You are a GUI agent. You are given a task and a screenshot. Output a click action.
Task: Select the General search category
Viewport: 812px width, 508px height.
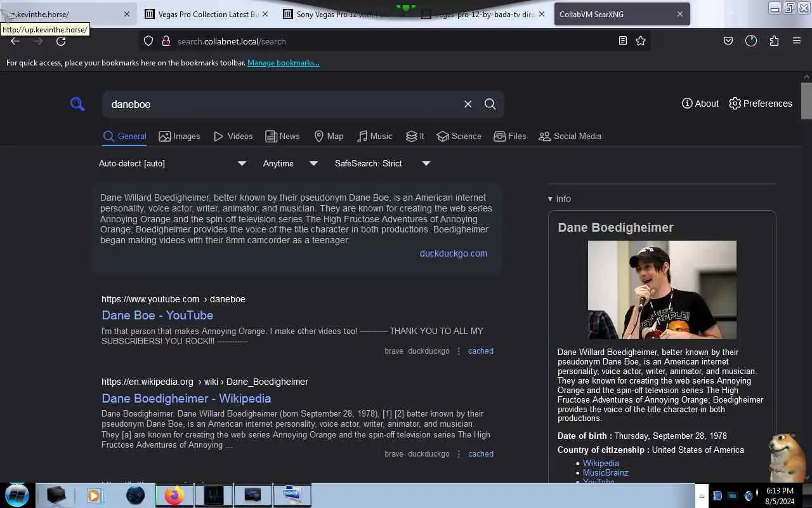[x=125, y=136]
